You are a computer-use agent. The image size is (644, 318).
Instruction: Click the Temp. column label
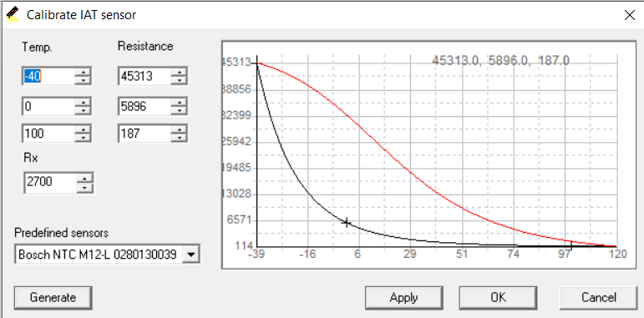tap(37, 48)
